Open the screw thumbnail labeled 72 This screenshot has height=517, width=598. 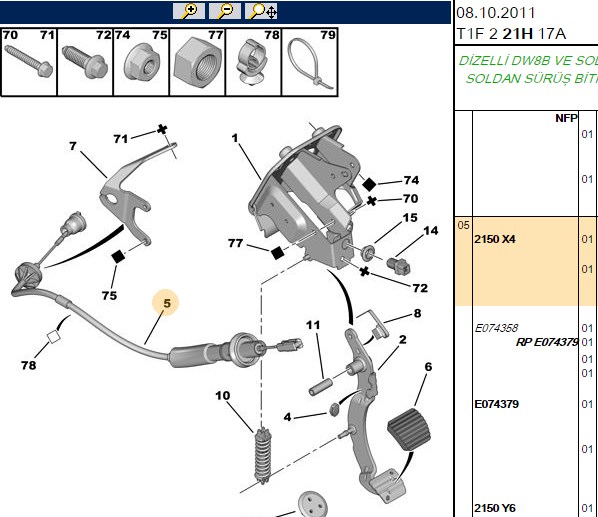tap(85, 62)
